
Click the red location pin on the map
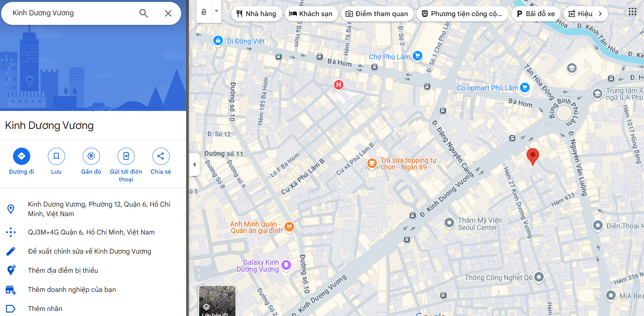click(533, 156)
